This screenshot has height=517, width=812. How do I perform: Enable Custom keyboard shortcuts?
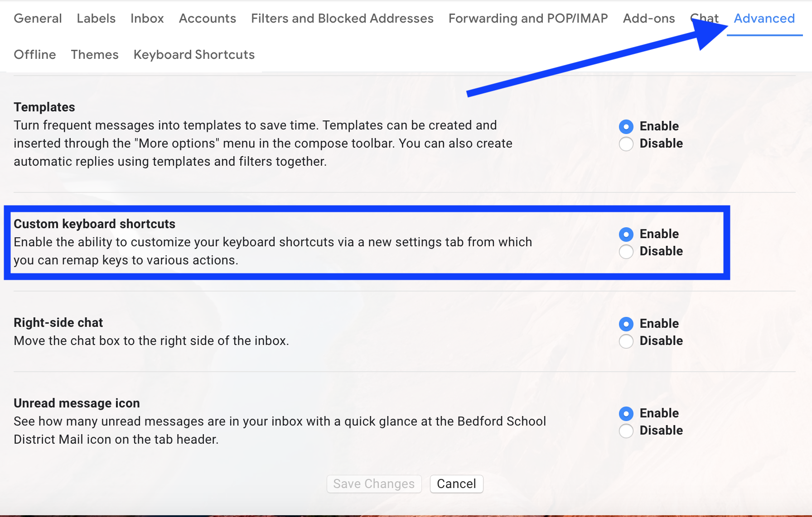click(x=626, y=235)
